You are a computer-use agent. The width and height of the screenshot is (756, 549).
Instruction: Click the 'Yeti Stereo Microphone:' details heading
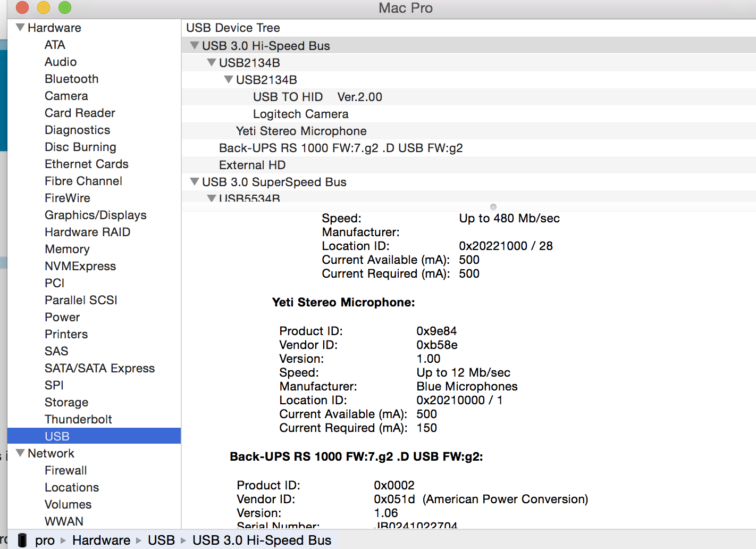click(x=343, y=302)
